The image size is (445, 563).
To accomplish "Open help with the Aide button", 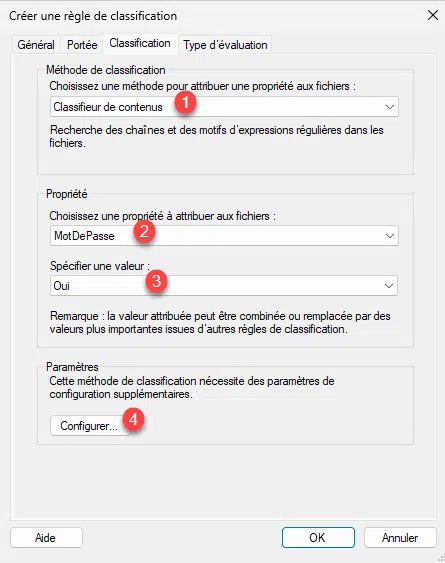I will pos(46,538).
